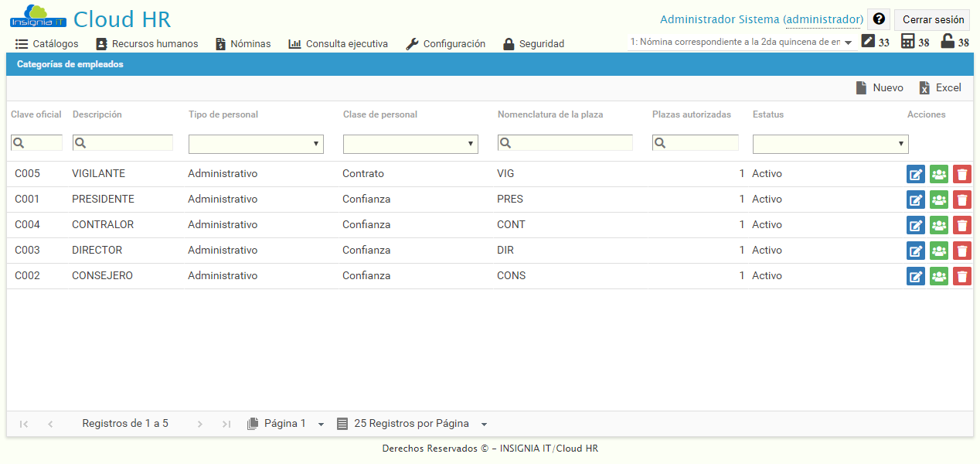This screenshot has width=980, height=464.
Task: Open employees list for PRESIDENTE category
Action: [939, 199]
